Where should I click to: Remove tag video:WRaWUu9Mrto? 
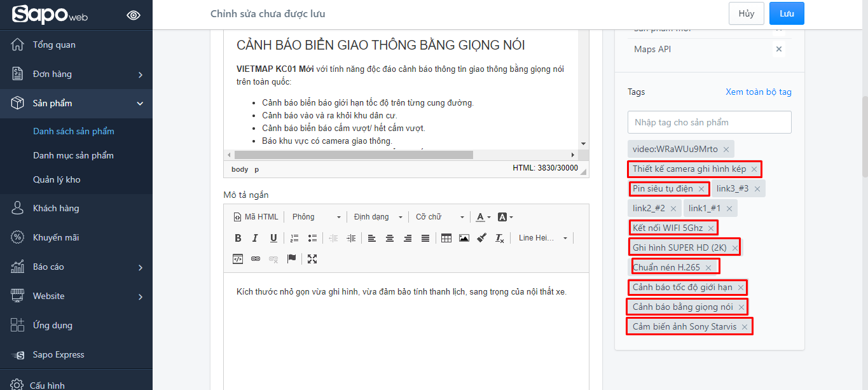click(726, 150)
